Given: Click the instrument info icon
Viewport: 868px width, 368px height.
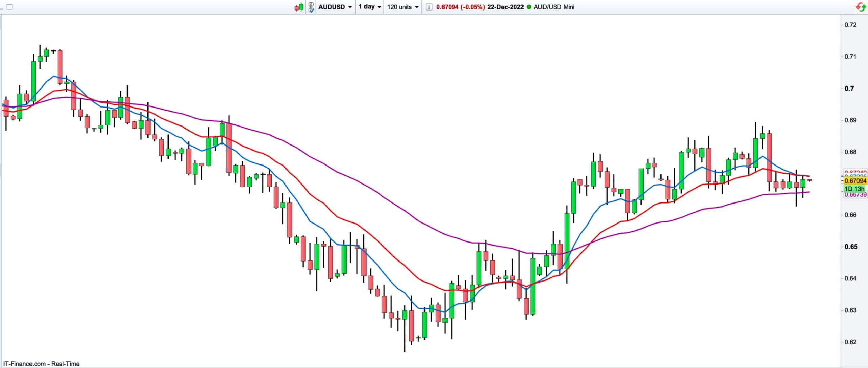Looking at the screenshot, I should (429, 7).
